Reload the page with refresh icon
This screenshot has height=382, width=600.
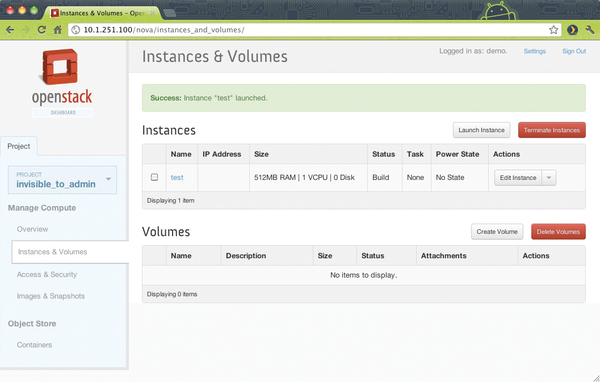pyautogui.click(x=42, y=30)
